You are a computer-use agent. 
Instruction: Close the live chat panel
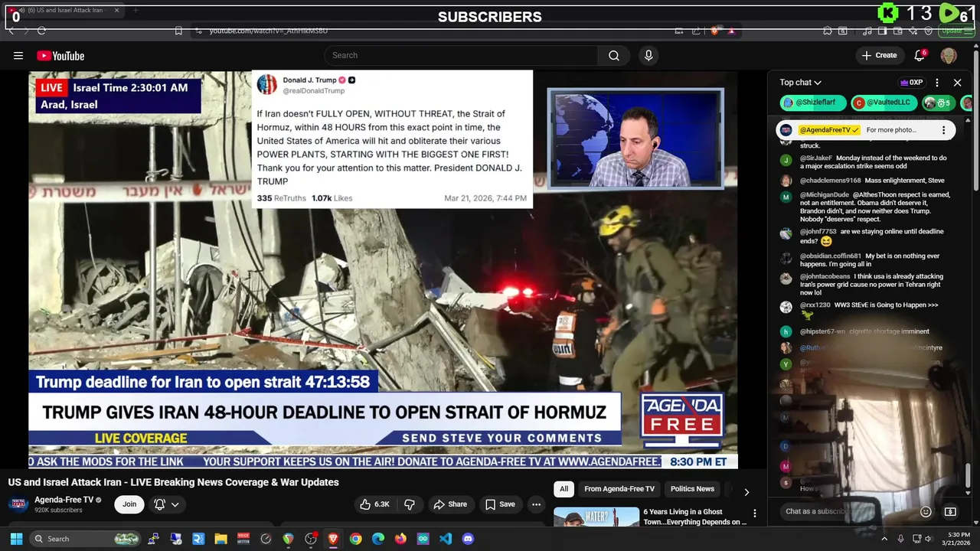[957, 83]
